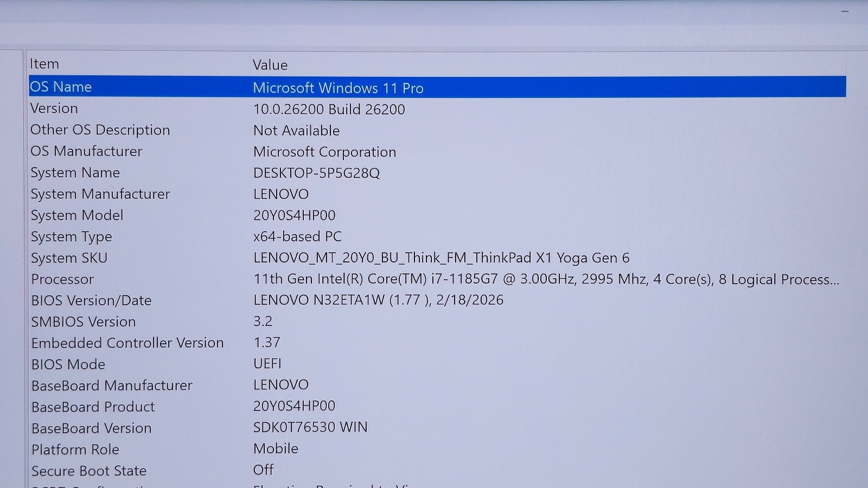Select the System Type label
This screenshot has height=488, width=868.
tap(72, 237)
